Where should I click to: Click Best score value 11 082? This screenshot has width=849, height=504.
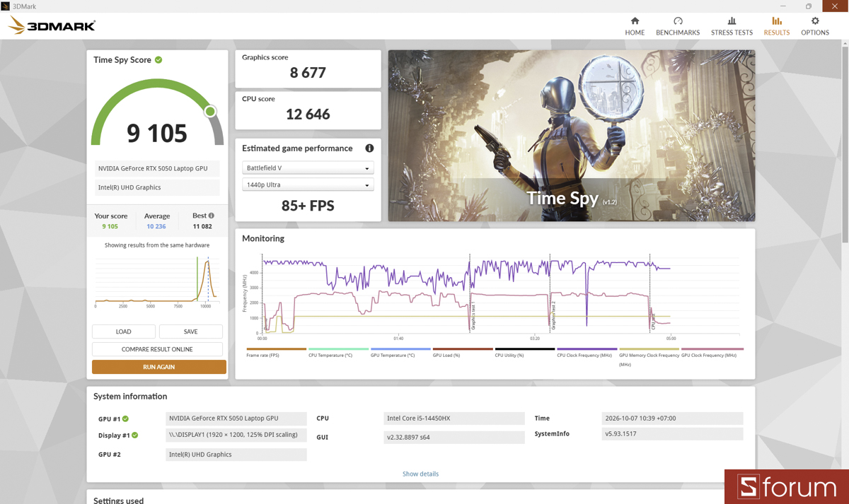(202, 226)
